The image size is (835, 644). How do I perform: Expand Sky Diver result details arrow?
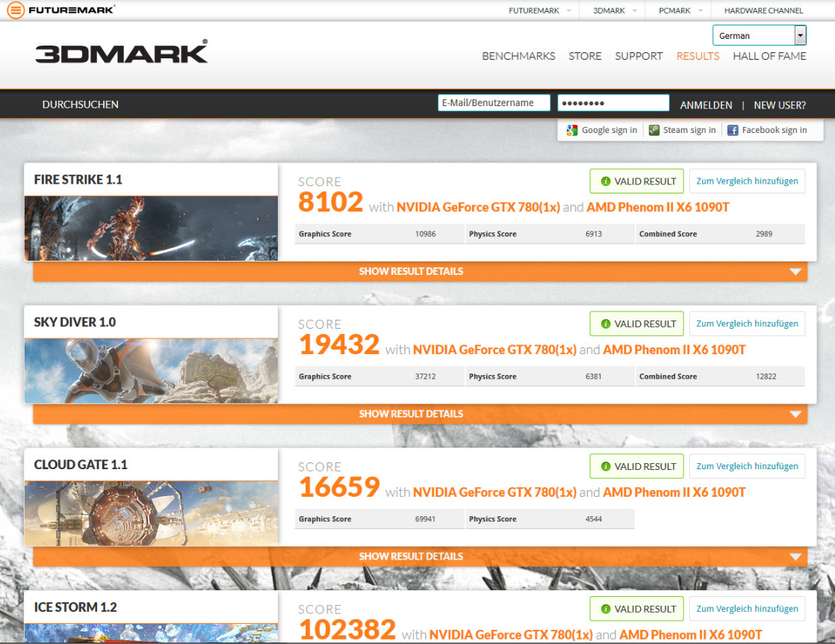pos(795,414)
